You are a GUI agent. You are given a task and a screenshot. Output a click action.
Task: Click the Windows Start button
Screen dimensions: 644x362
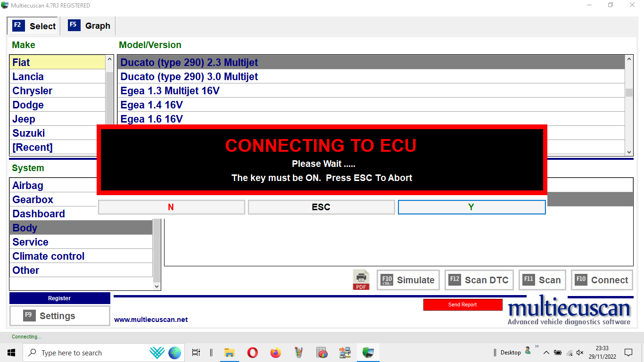point(11,353)
